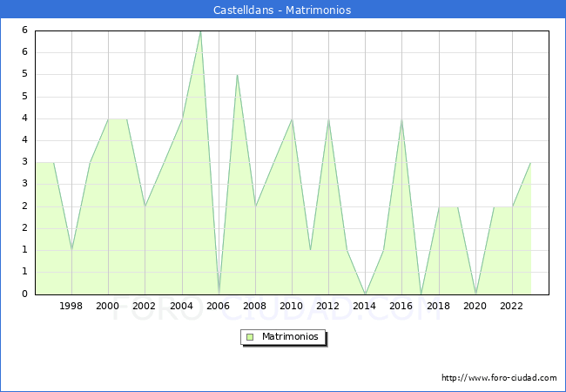Select the 2018 x-axis label
The width and height of the screenshot is (566, 392).
438,307
